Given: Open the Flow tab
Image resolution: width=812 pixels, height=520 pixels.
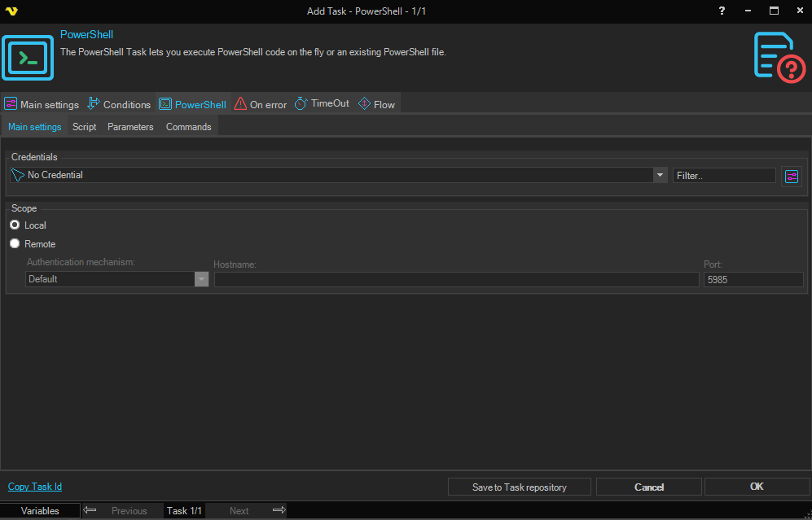Looking at the screenshot, I should click(376, 104).
